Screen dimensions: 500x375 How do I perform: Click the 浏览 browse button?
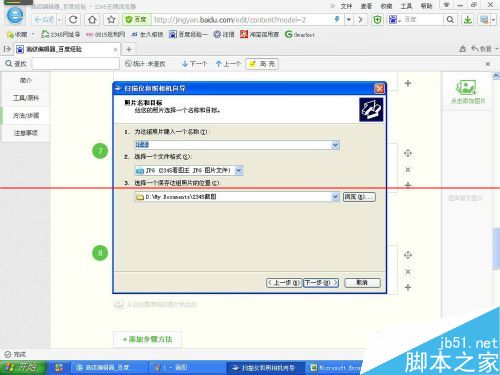(x=359, y=197)
